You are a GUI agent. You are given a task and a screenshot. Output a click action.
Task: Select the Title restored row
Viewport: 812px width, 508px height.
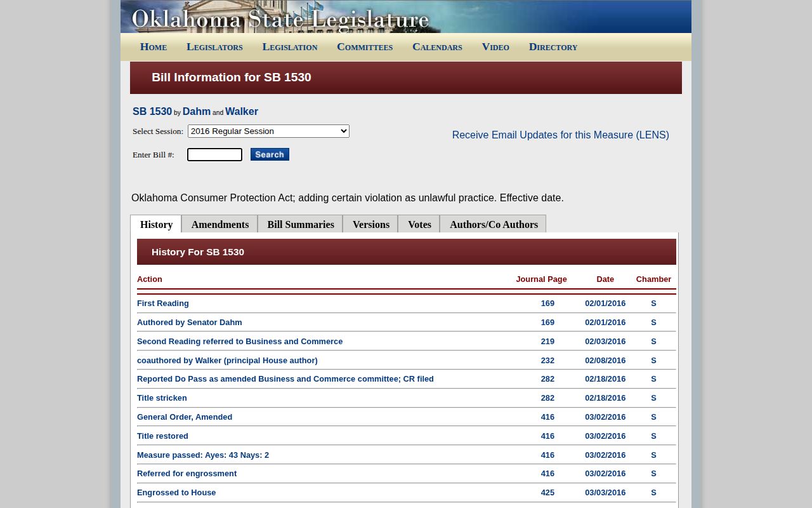point(407,436)
